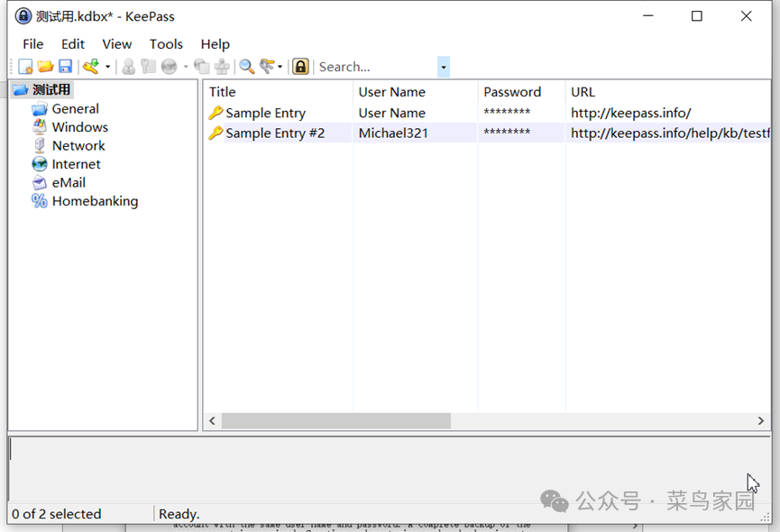Viewport: 780px width, 532px height.
Task: Click the Copy Password icon
Action: click(148, 67)
